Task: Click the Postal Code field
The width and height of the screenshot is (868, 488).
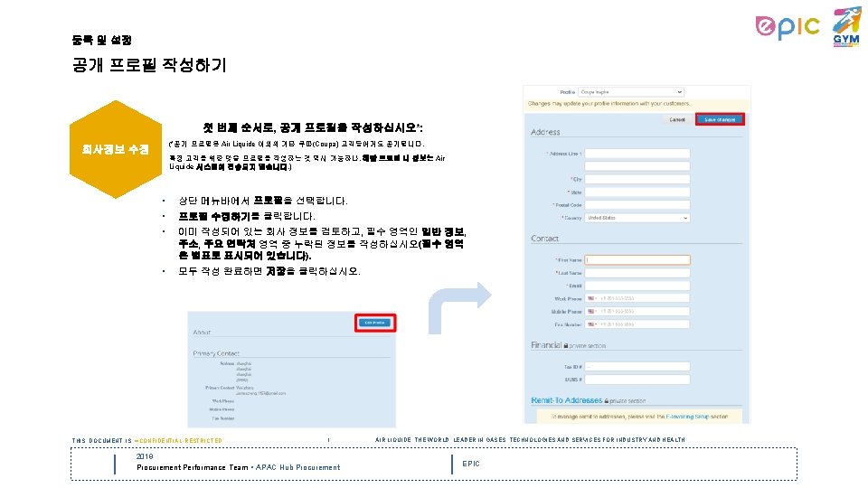Action: tap(637, 205)
